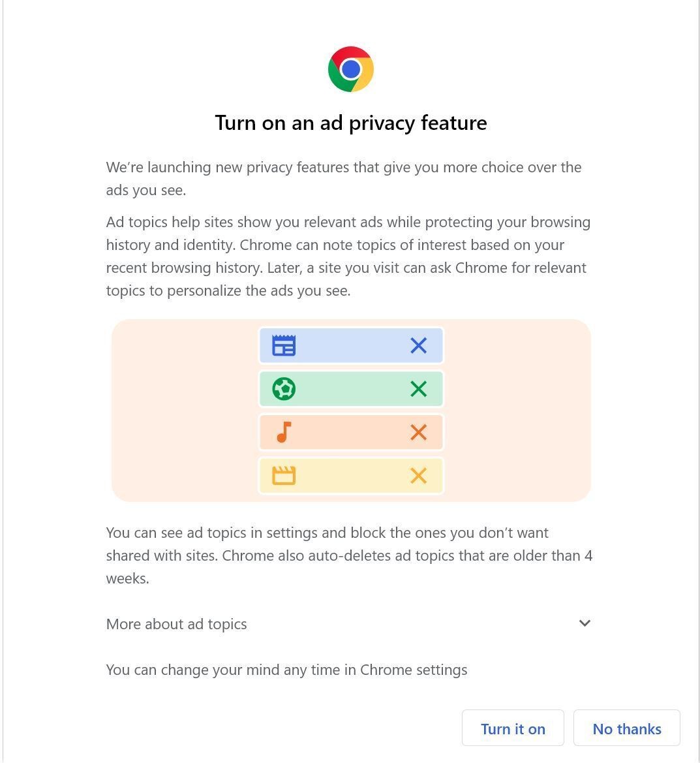
Task: Turn it on button for ad privacy
Action: (513, 728)
